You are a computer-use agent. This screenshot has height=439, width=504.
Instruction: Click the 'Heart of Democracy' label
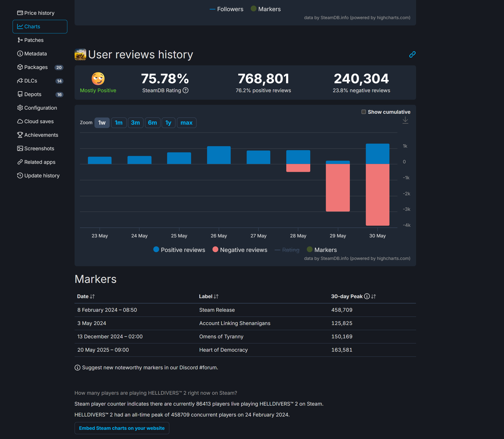pos(224,350)
